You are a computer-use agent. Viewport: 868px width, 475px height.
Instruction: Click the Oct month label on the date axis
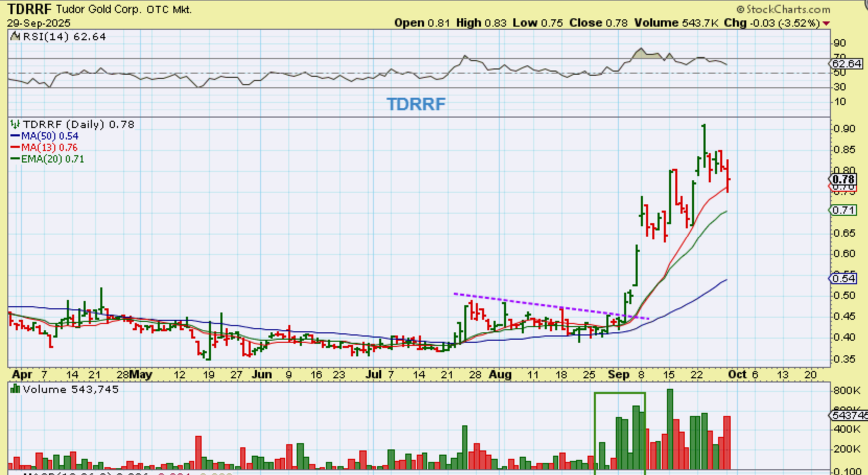pyautogui.click(x=737, y=375)
